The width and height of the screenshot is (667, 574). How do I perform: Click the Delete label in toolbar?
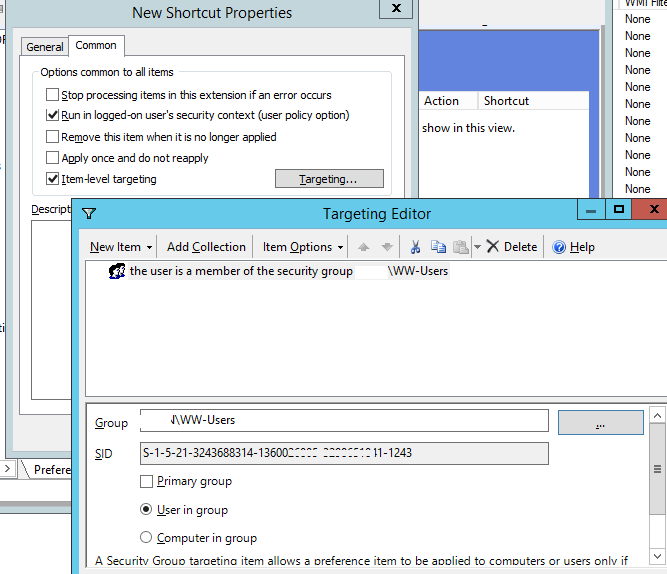point(520,247)
